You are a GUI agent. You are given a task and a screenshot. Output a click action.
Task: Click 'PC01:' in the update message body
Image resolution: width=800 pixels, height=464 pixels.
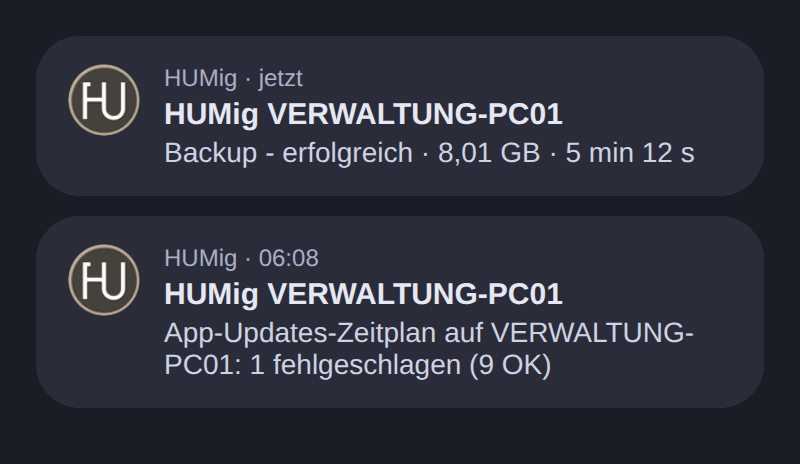tap(203, 365)
